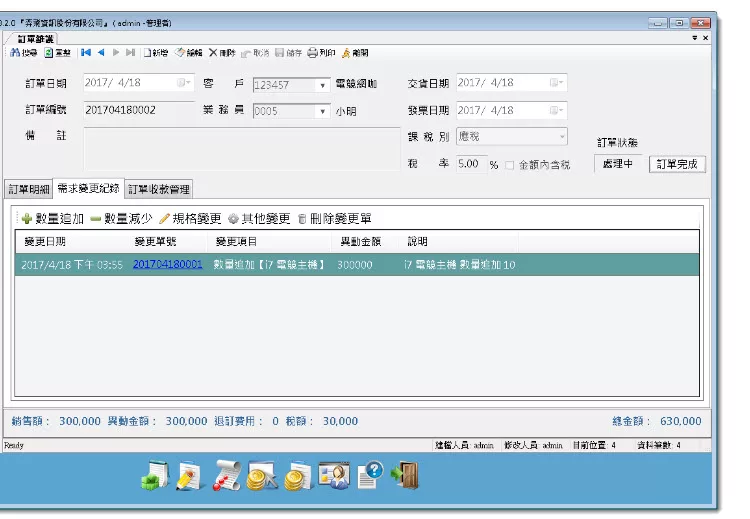This screenshot has height=519, width=750.
Task: Switch to the 訂單明細 tab
Action: click(28, 189)
